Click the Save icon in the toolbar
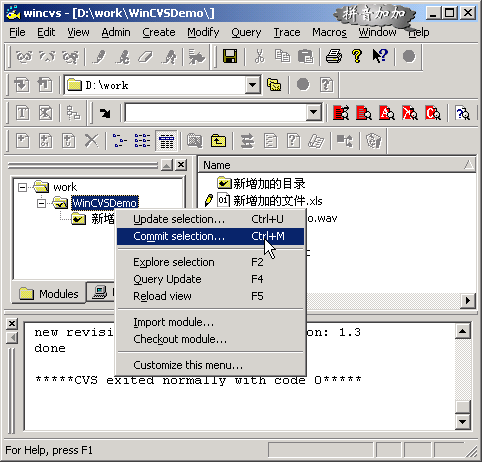Screen dimensions: 482x462 [230, 56]
